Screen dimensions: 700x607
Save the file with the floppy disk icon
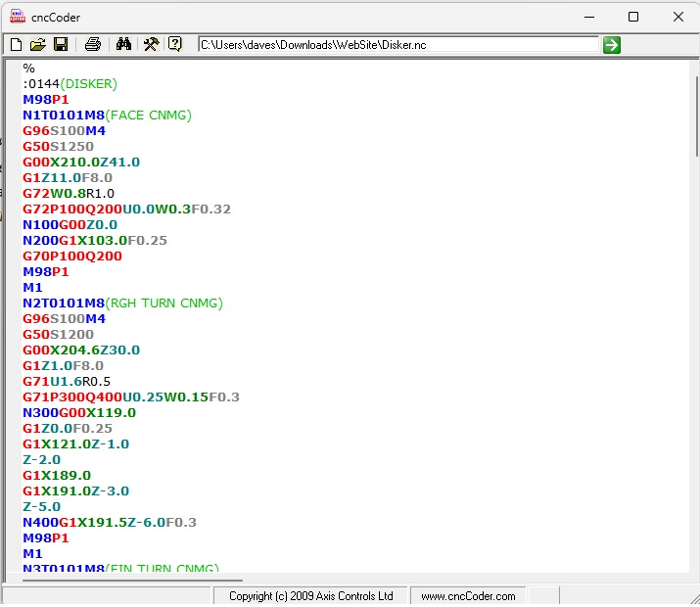pyautogui.click(x=60, y=44)
